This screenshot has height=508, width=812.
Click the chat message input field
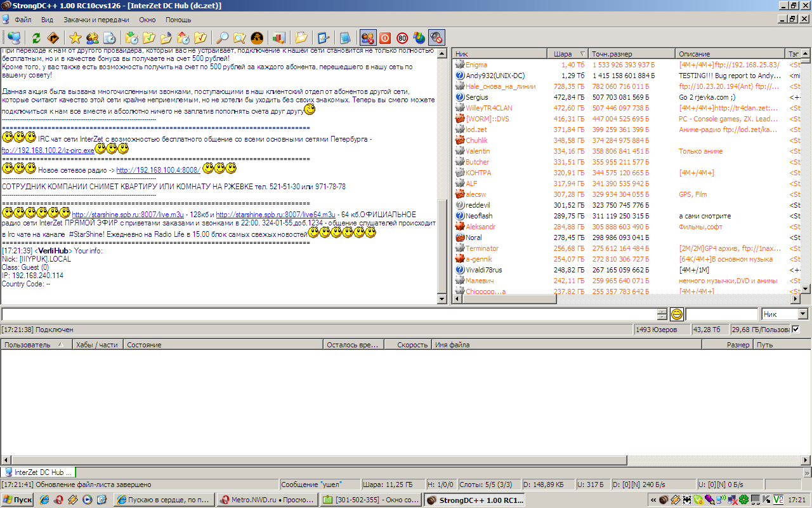coord(329,314)
